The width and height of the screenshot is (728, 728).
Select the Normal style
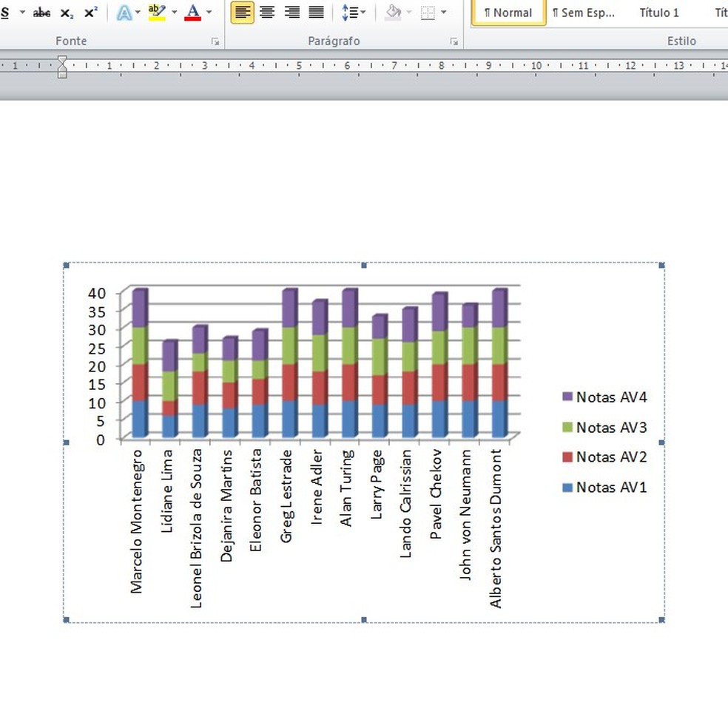pyautogui.click(x=508, y=13)
